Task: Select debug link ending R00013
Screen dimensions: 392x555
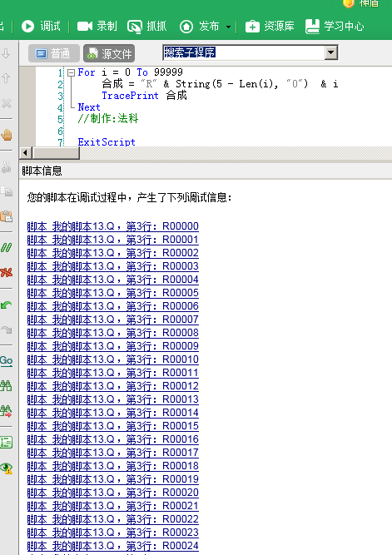Action: [x=112, y=399]
